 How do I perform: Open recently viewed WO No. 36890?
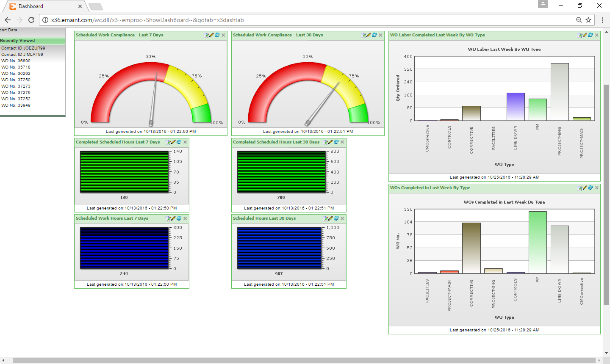(16, 61)
